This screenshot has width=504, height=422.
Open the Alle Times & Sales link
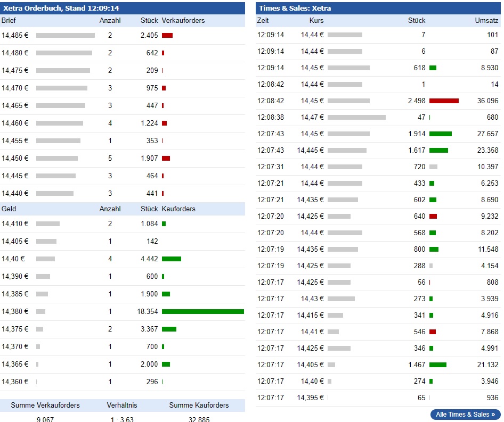(465, 415)
